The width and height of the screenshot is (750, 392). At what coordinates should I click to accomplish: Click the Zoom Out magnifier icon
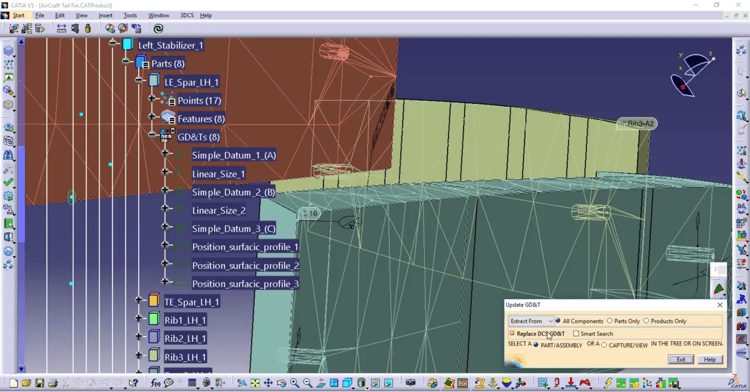tap(308, 383)
